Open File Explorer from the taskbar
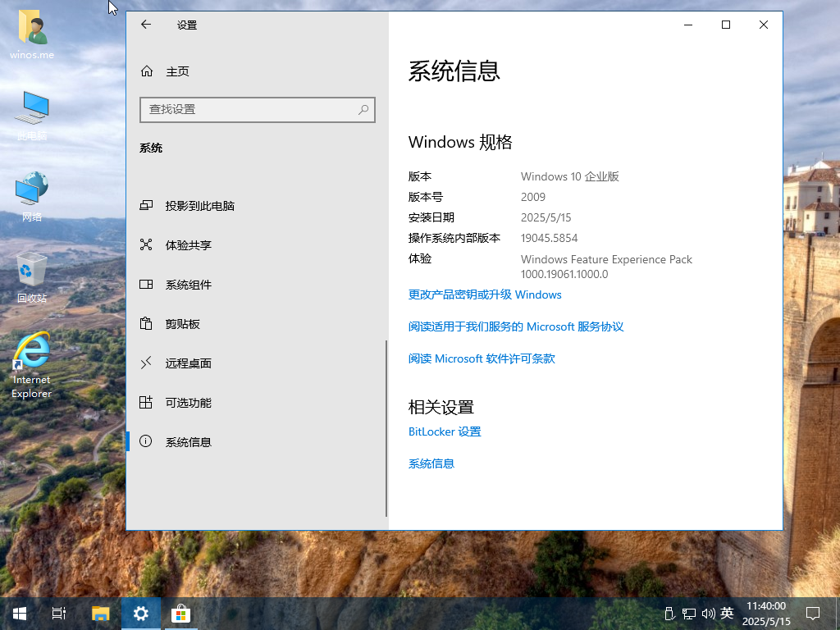The width and height of the screenshot is (840, 630). click(100, 614)
